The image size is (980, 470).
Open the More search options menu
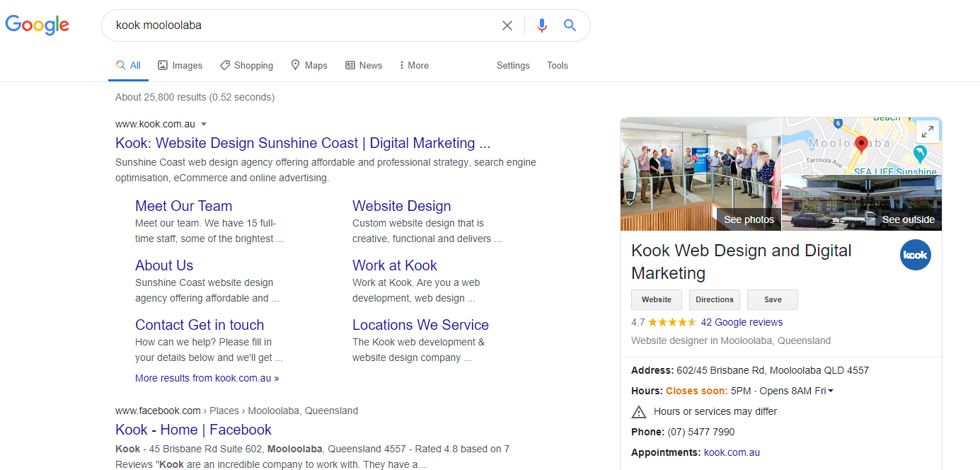[x=413, y=65]
